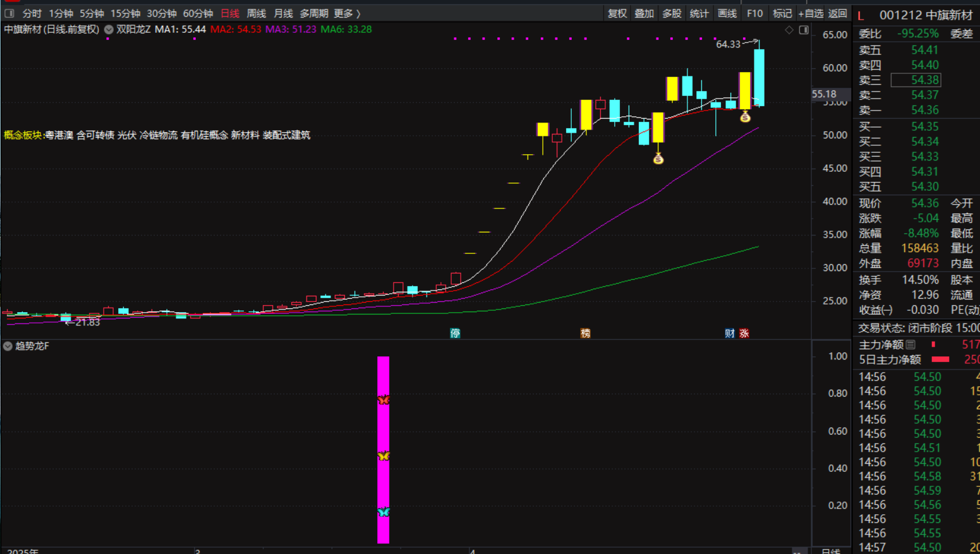Select the 60分钟 period tab

pyautogui.click(x=198, y=13)
